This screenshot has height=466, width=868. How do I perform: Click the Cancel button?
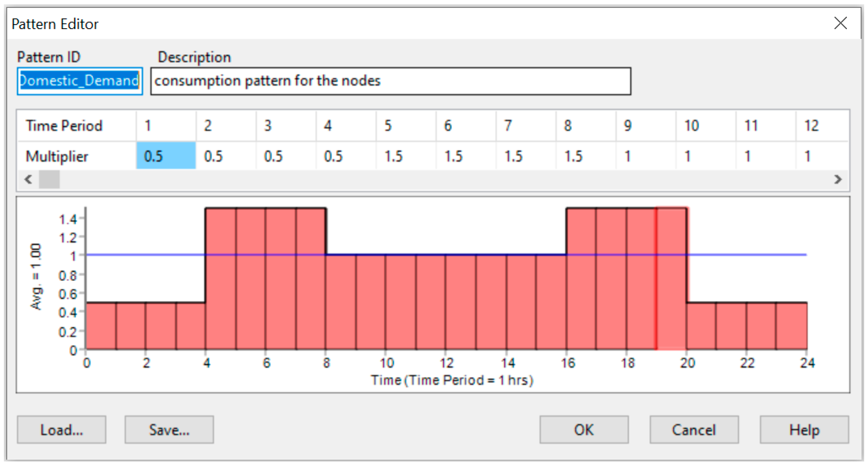[x=694, y=430]
